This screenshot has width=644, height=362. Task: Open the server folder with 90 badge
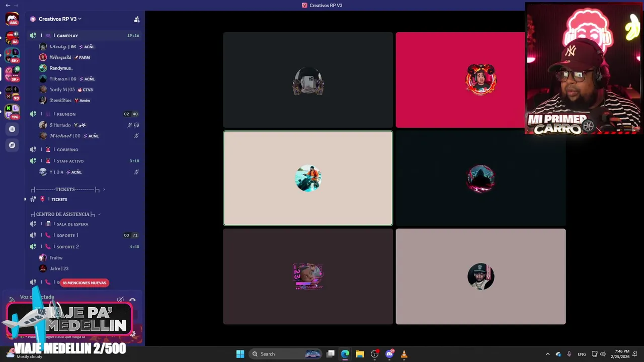point(12,93)
